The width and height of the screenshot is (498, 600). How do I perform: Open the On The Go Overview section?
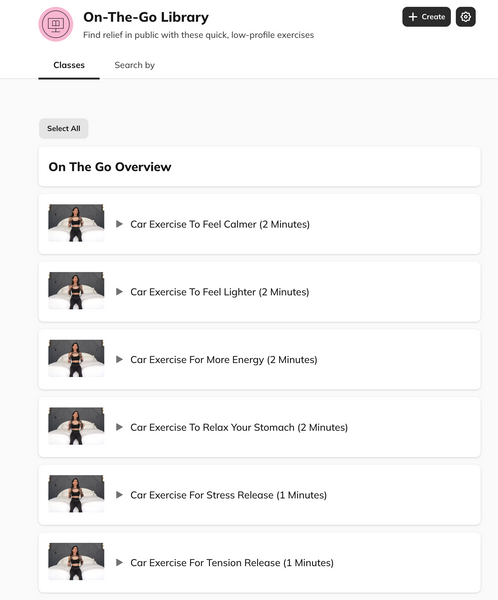(260, 167)
